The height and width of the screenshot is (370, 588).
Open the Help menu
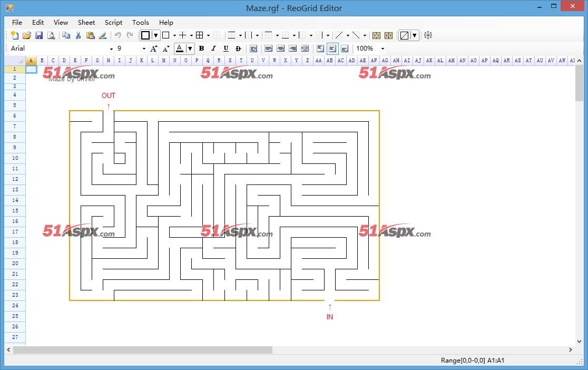point(166,23)
